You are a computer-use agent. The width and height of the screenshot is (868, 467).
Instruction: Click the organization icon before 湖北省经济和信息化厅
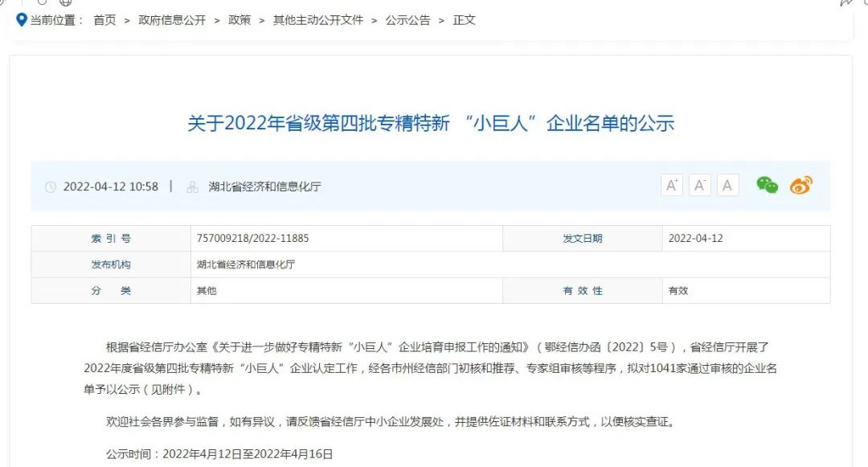click(x=193, y=187)
